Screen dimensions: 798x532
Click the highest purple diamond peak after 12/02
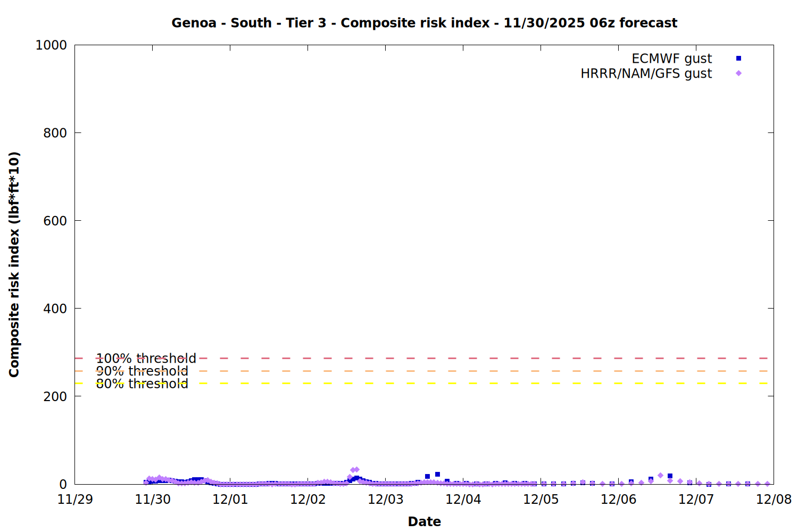(x=356, y=470)
